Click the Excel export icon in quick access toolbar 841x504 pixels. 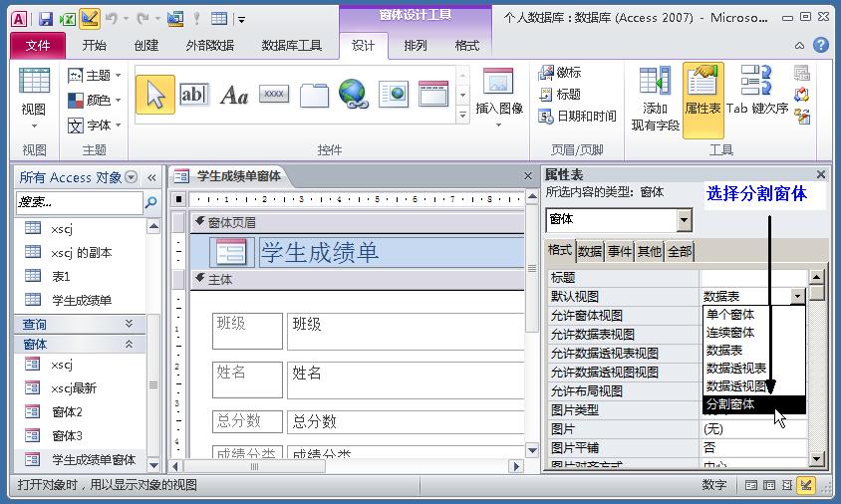[x=67, y=19]
